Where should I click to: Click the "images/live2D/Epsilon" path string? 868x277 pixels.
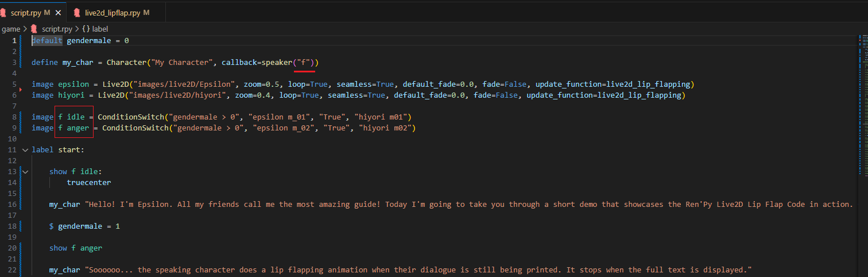(x=181, y=84)
